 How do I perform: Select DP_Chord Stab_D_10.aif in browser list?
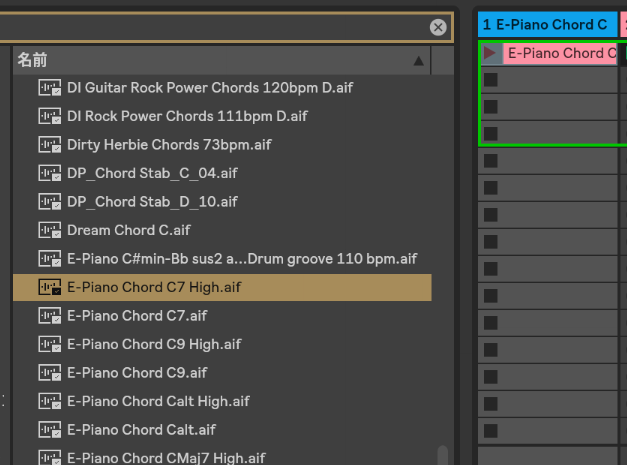point(152,202)
